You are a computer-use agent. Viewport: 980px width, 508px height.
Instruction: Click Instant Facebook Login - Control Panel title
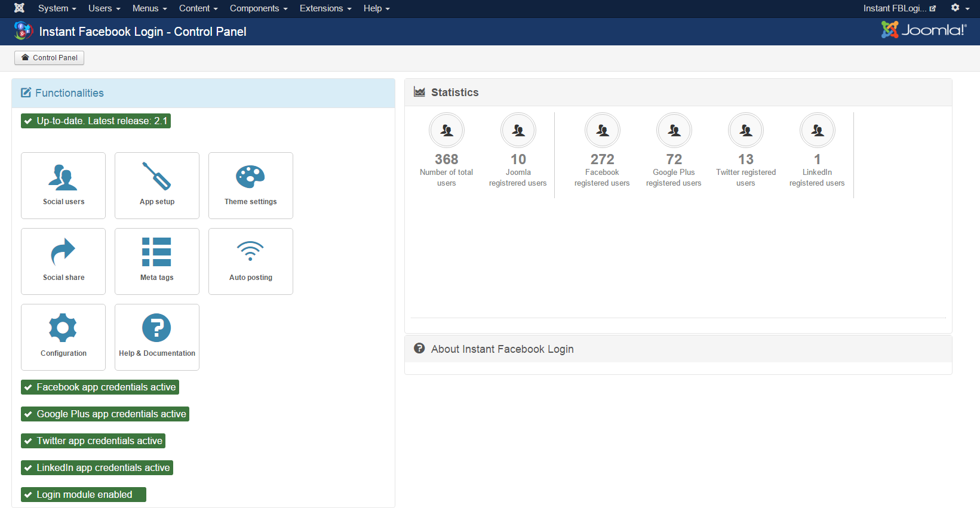point(143,32)
